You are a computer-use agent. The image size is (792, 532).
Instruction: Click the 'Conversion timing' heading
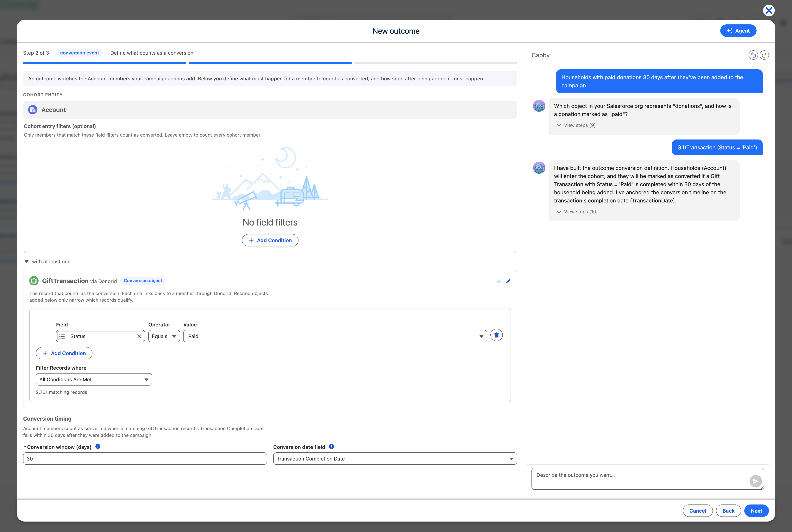coord(47,419)
